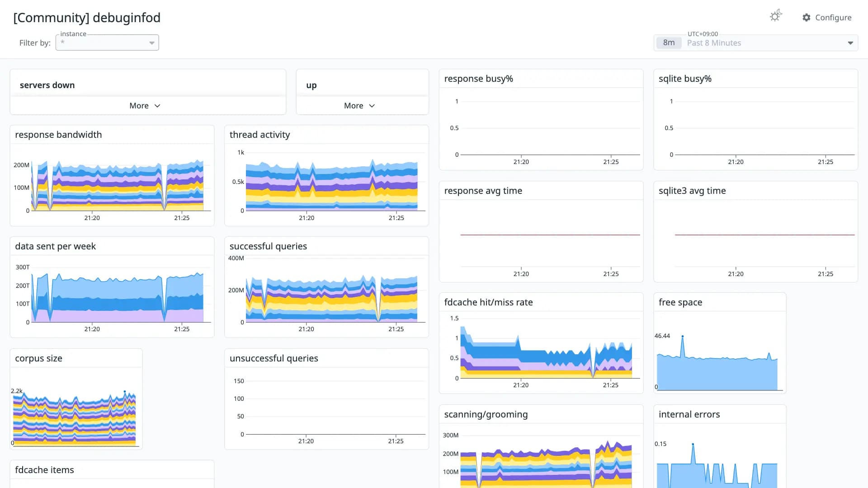Expand More under the up panel

click(x=359, y=106)
